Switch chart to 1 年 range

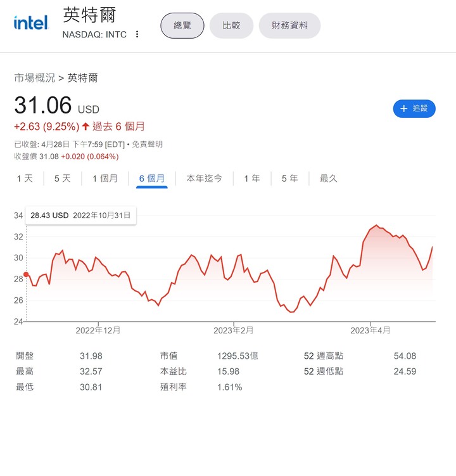pos(252,178)
